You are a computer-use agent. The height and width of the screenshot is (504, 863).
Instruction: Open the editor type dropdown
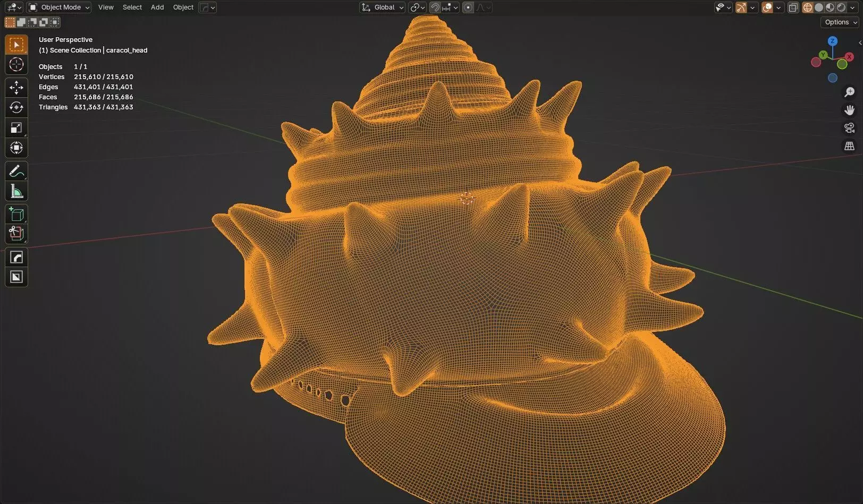(13, 7)
